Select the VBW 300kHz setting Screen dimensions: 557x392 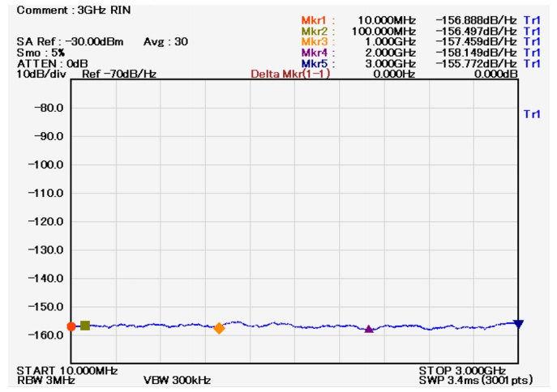click(178, 380)
